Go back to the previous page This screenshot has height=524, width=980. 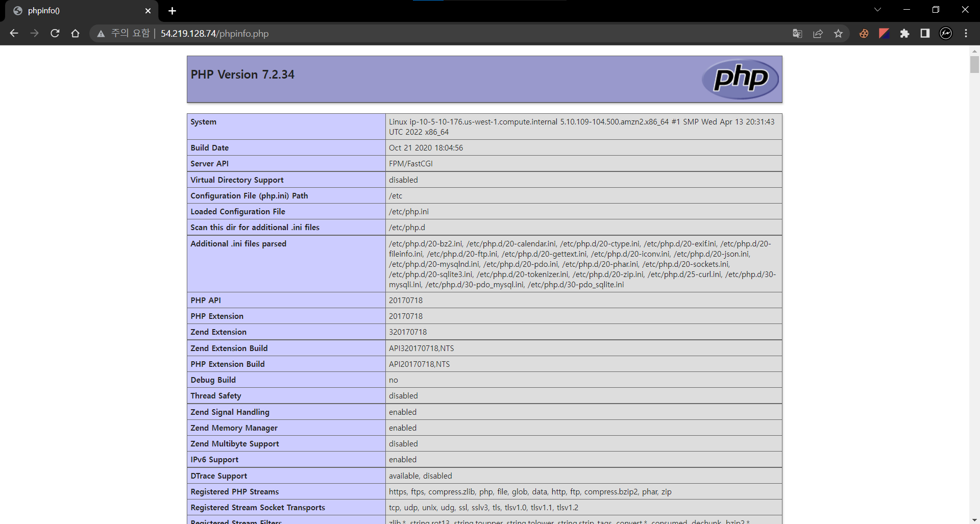coord(14,33)
